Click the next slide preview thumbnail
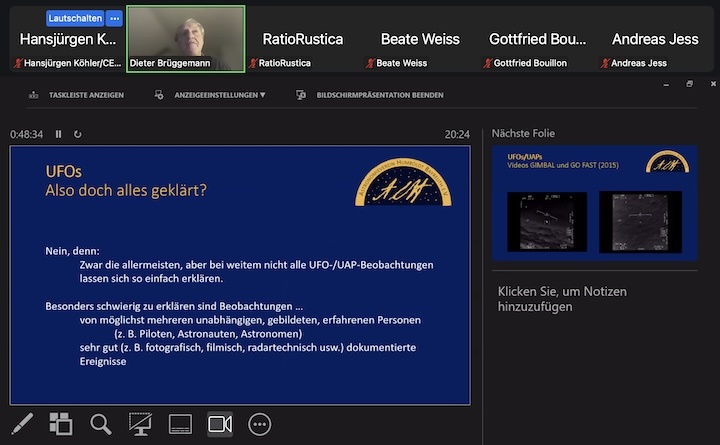The image size is (720, 445). point(595,203)
